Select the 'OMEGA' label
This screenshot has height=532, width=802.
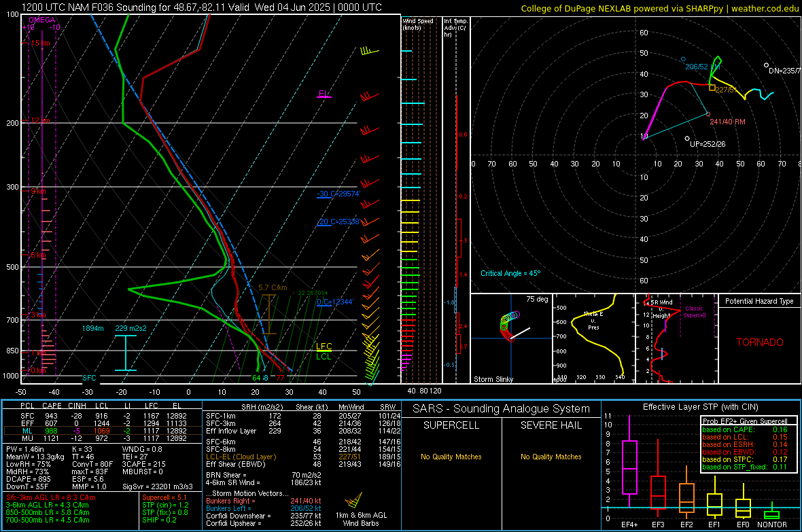[42, 20]
